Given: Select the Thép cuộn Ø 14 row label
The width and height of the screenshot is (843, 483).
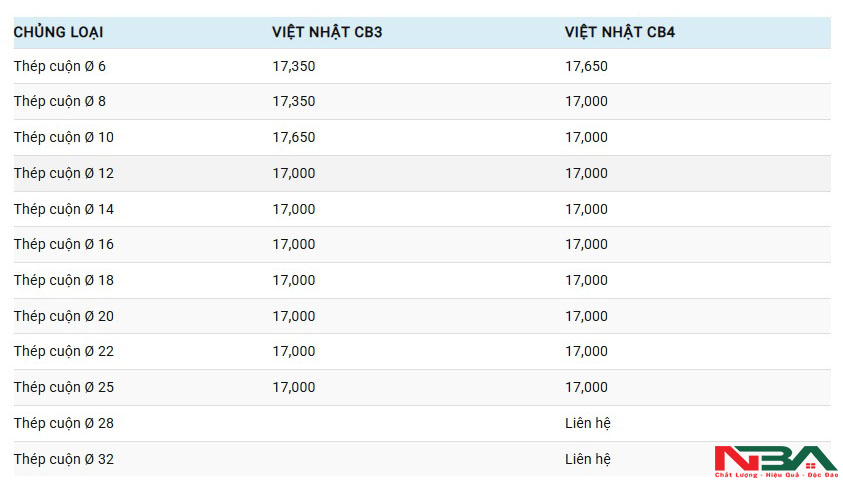Looking at the screenshot, I should point(64,209).
